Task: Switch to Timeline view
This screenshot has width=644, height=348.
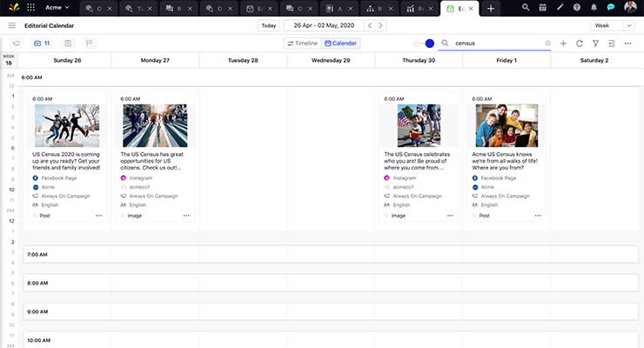Action: [x=302, y=43]
